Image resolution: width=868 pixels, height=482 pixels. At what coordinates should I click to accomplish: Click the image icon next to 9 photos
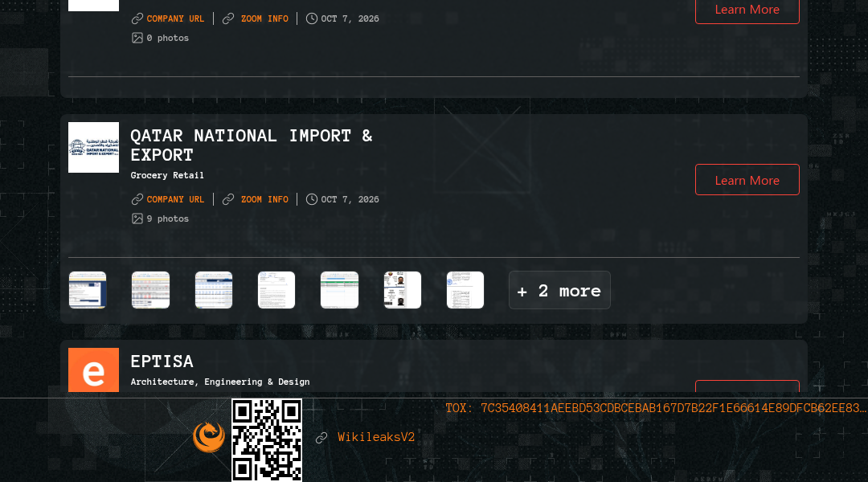137,219
